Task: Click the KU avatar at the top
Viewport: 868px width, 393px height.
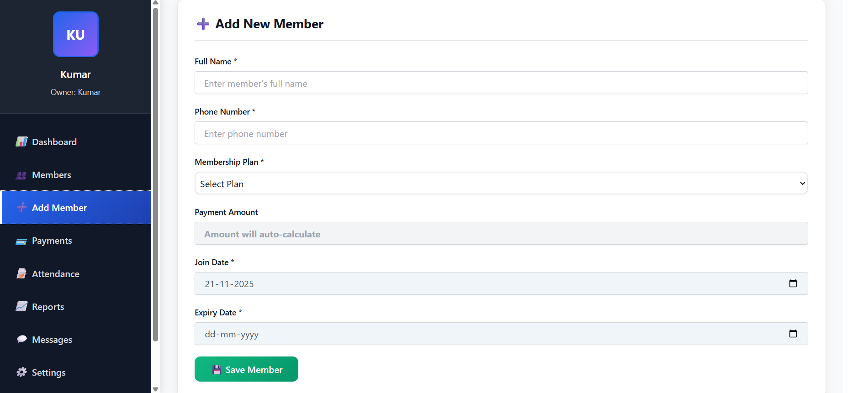Action: click(x=75, y=34)
